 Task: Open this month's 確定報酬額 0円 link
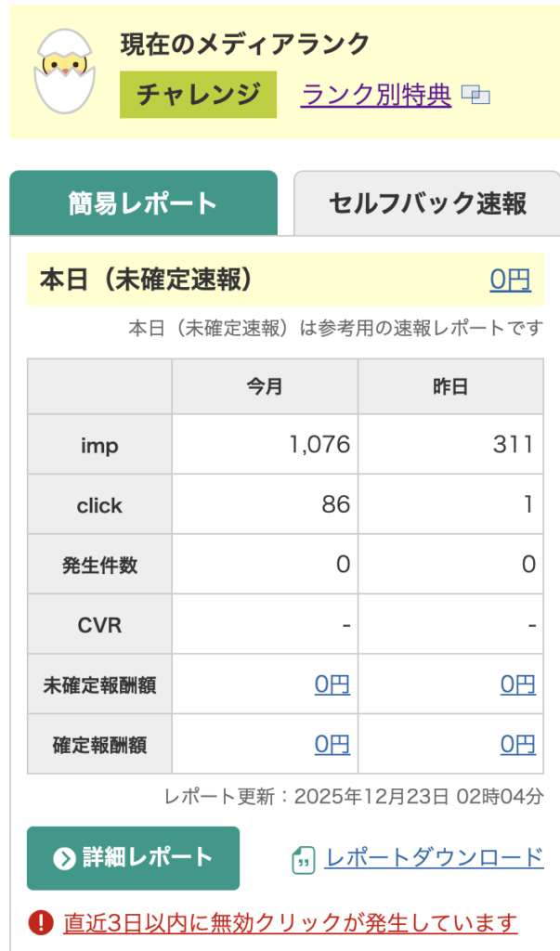click(332, 744)
